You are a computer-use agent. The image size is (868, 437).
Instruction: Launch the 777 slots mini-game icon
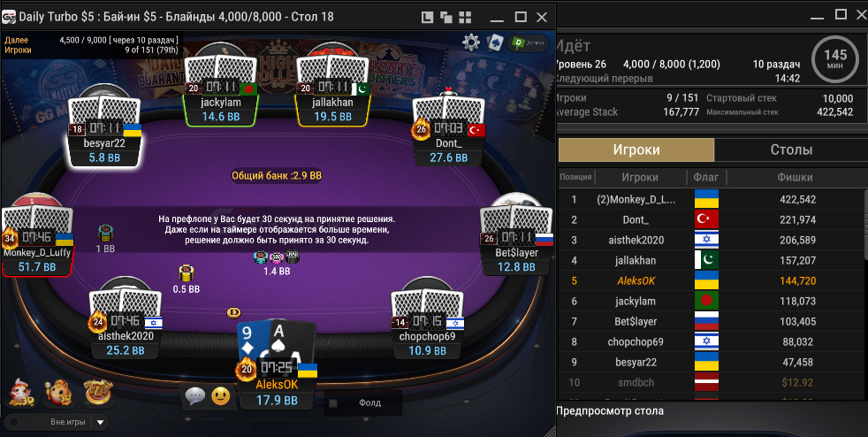tap(98, 392)
